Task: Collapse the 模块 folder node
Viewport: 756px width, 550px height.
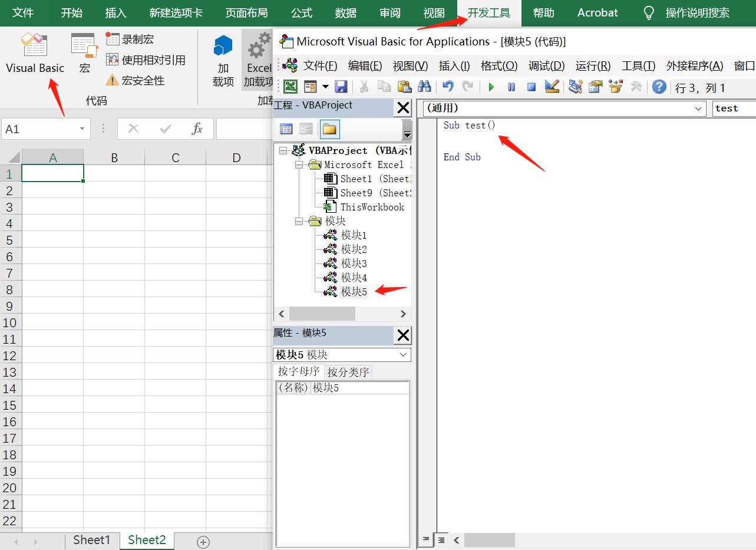Action: click(x=299, y=221)
